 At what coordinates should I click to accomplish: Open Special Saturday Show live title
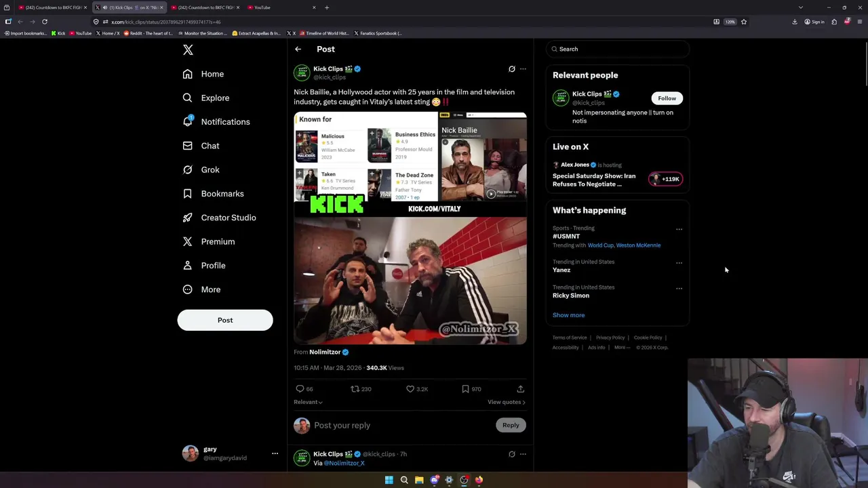click(594, 180)
